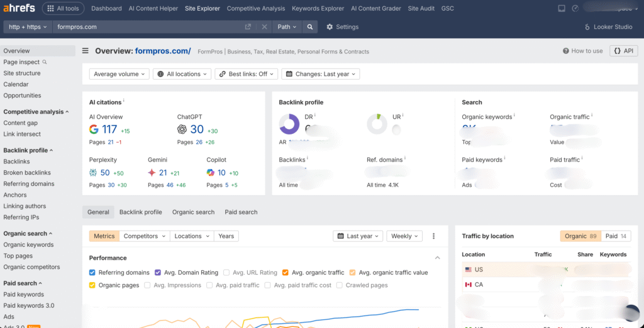Uncheck Avg. organic traffic value checkbox
Viewport: 644px width, 328px height.
tap(352, 273)
